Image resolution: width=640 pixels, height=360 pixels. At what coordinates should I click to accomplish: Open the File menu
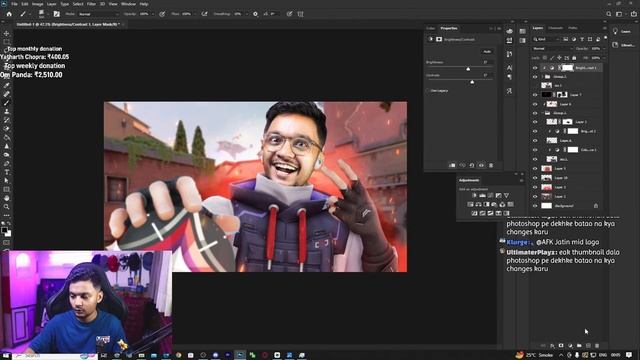pyautogui.click(x=14, y=4)
